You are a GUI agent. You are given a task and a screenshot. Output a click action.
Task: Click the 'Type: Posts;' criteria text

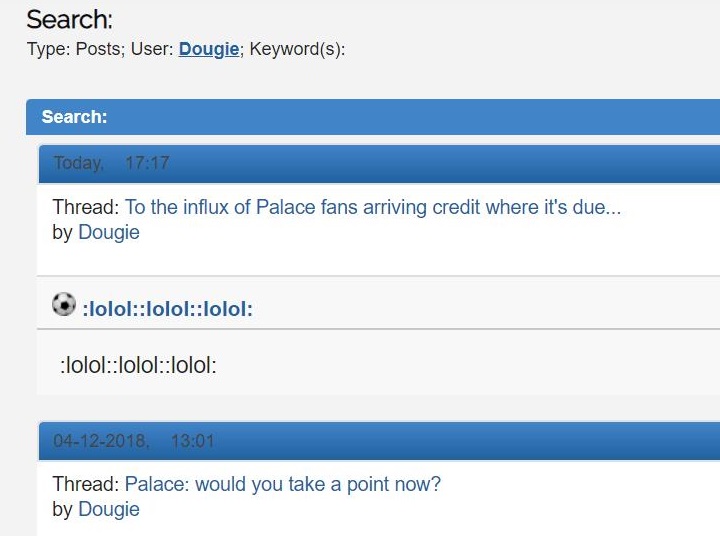[x=76, y=49]
